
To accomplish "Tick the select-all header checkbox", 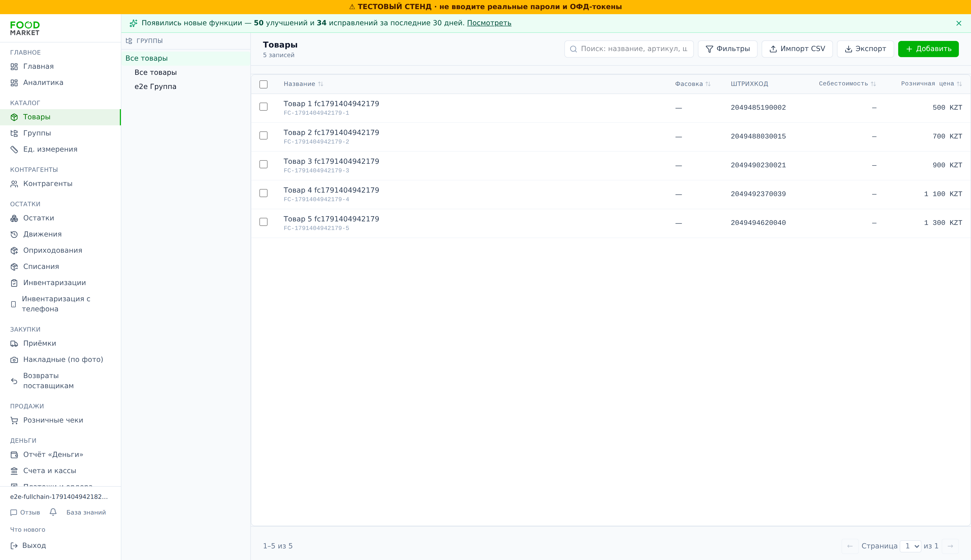I will 264,84.
